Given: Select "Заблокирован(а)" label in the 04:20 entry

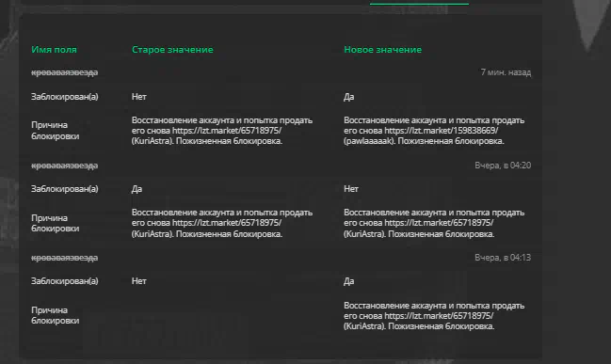Looking at the screenshot, I should (x=65, y=189).
